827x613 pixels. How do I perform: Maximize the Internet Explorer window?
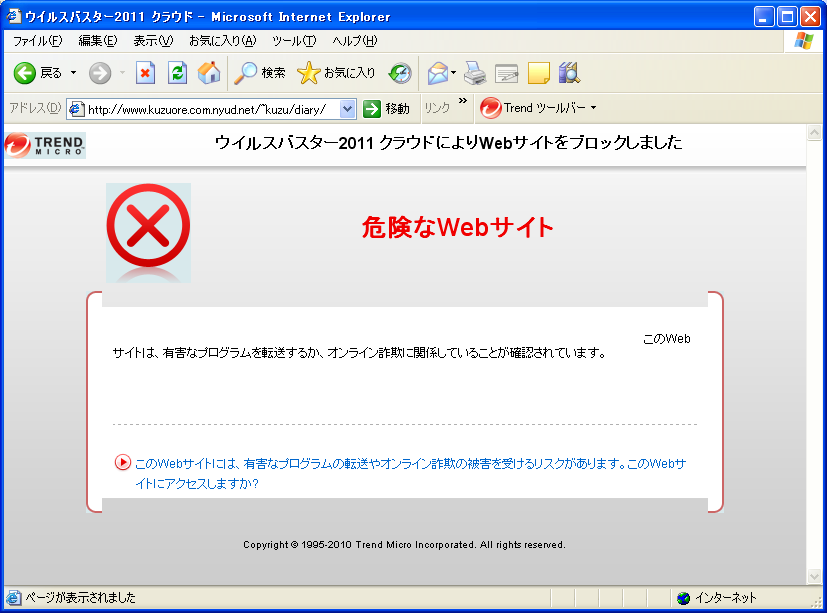coord(787,17)
